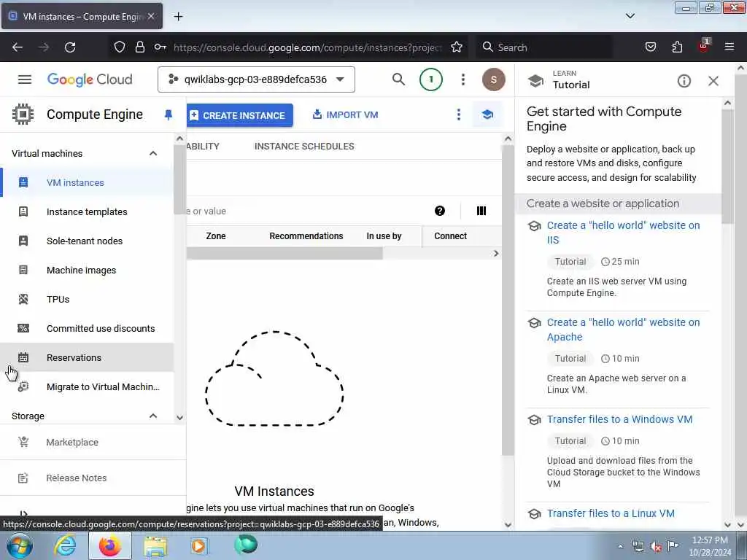The width and height of the screenshot is (747, 560).
Task: Click the Firefox Search box
Action: [x=544, y=47]
